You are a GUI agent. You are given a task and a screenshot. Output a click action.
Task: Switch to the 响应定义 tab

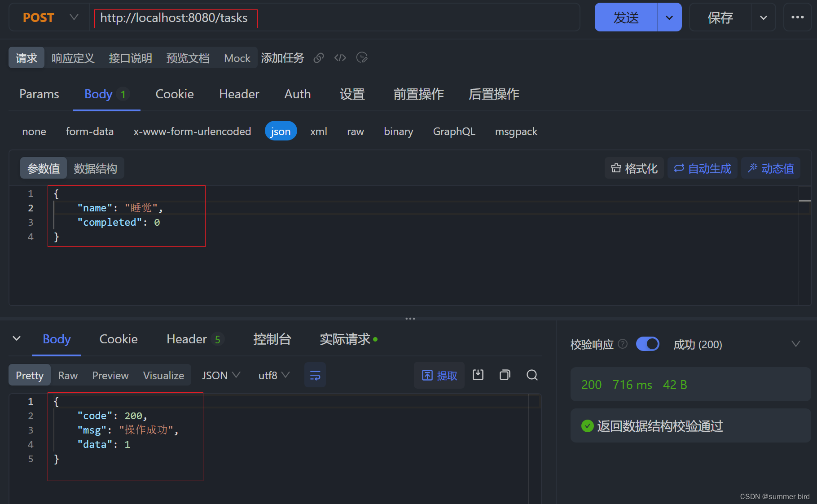(x=73, y=58)
